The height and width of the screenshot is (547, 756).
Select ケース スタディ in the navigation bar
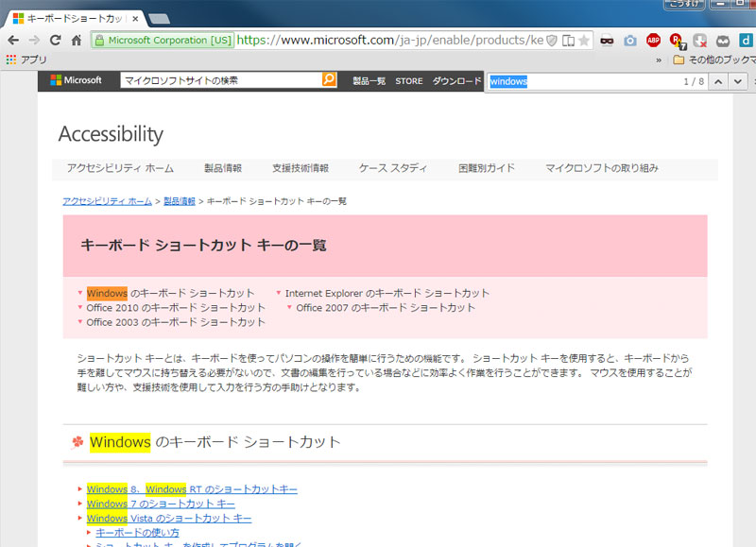pyautogui.click(x=393, y=168)
